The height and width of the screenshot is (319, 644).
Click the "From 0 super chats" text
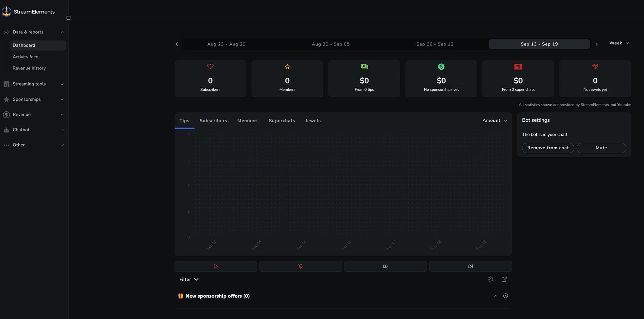click(518, 90)
